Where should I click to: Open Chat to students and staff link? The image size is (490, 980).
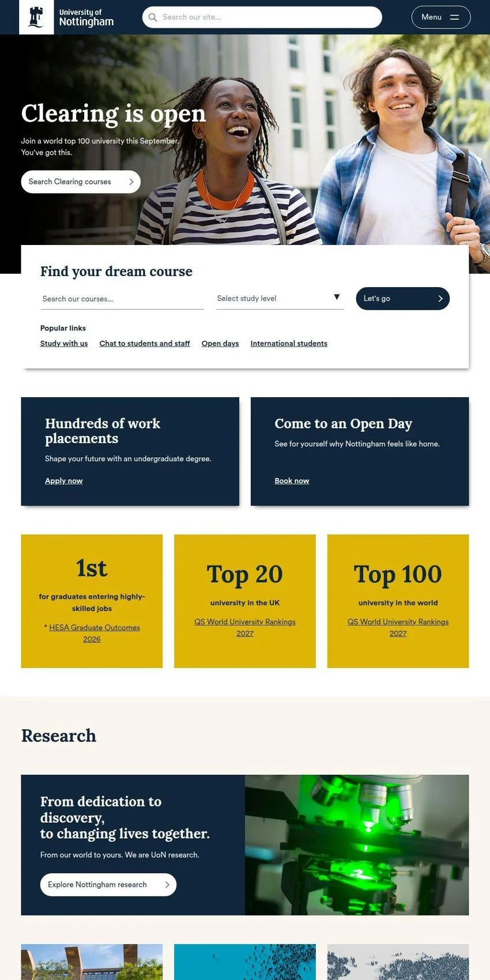[x=145, y=343]
